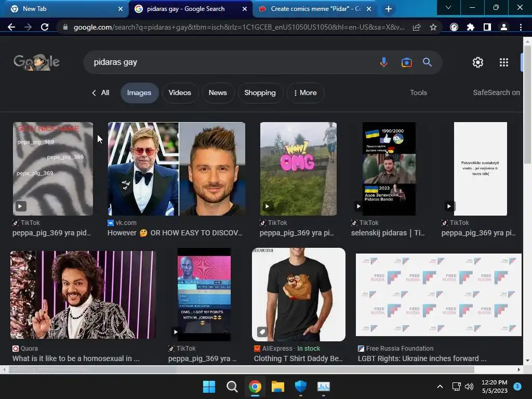Open the Chrome extensions puzzle icon
This screenshot has width=532, height=399.
[x=471, y=27]
